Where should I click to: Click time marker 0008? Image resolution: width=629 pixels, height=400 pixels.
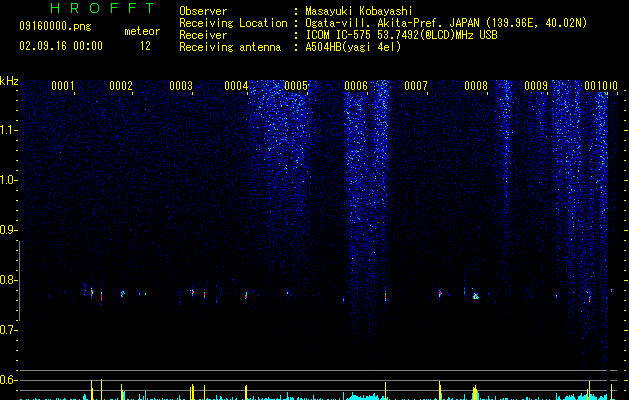click(476, 85)
